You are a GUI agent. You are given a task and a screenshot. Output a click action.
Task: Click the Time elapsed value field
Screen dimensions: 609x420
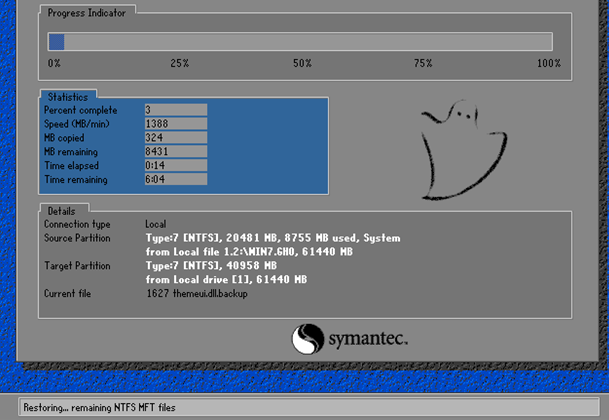(175, 166)
